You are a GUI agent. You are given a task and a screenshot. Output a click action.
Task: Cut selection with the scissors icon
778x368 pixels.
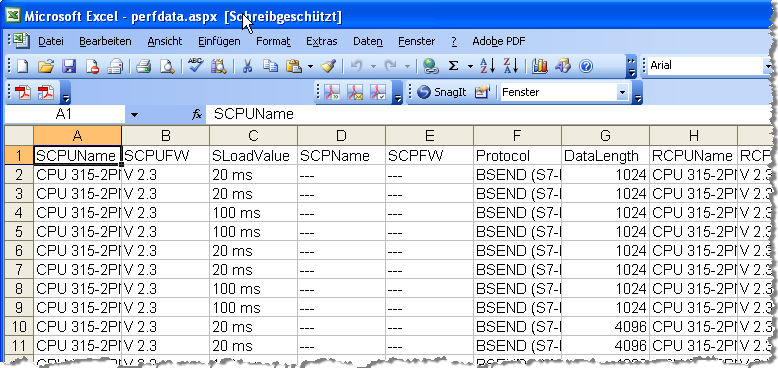(247, 66)
